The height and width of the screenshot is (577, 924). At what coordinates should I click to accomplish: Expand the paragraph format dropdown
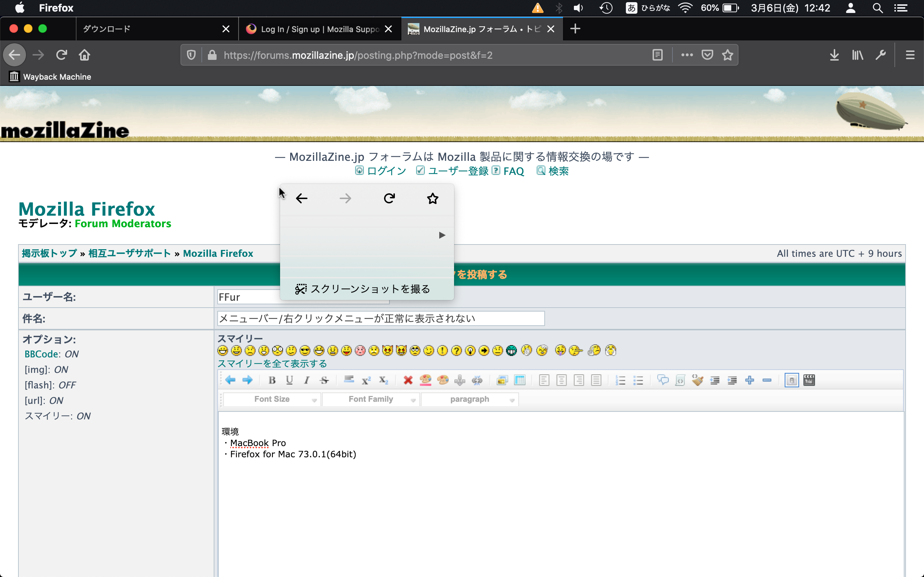coord(470,399)
